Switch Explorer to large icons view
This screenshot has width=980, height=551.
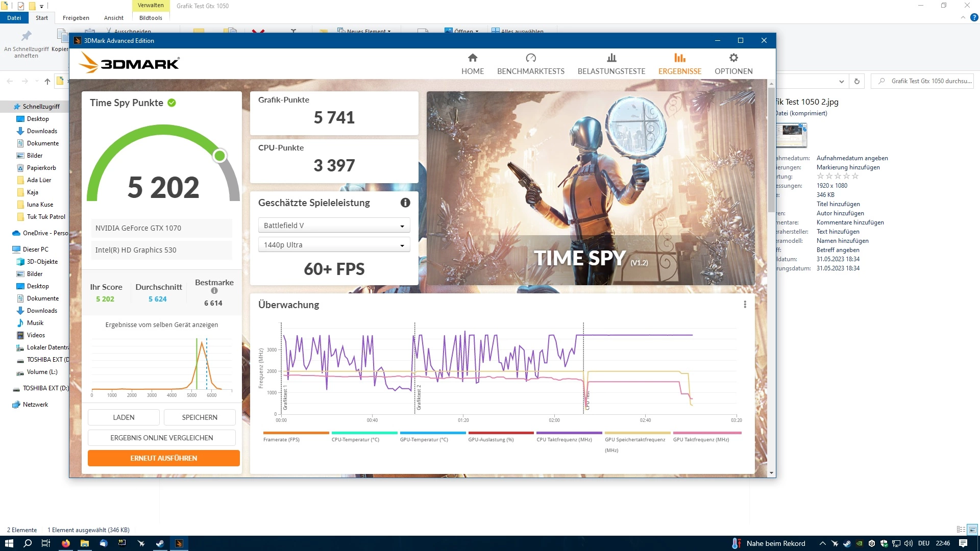click(x=972, y=530)
